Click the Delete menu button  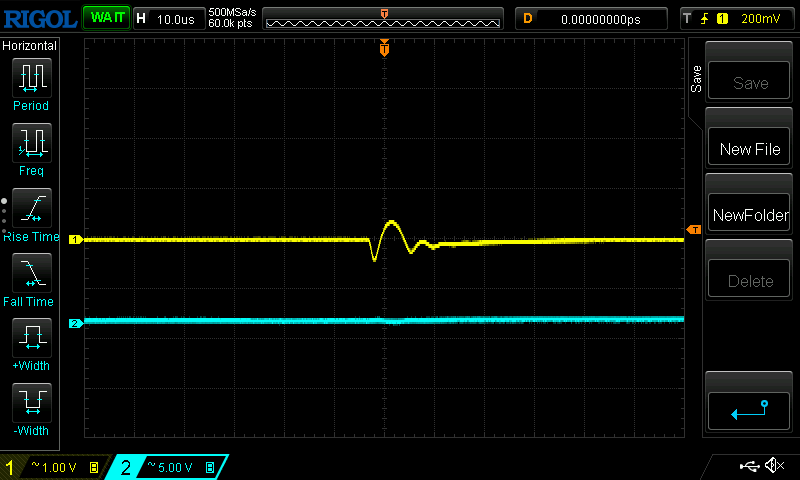(749, 279)
